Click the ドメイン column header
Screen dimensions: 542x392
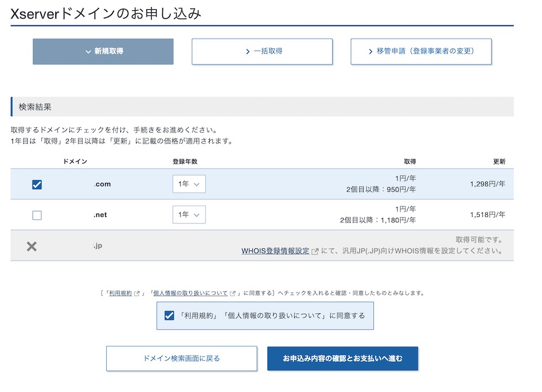[75, 162]
